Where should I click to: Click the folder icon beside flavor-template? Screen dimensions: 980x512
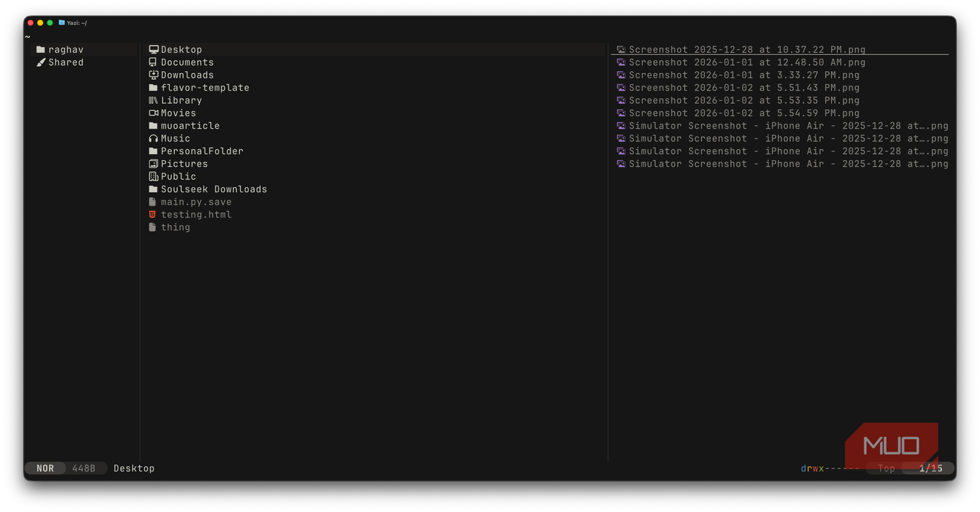(x=154, y=88)
